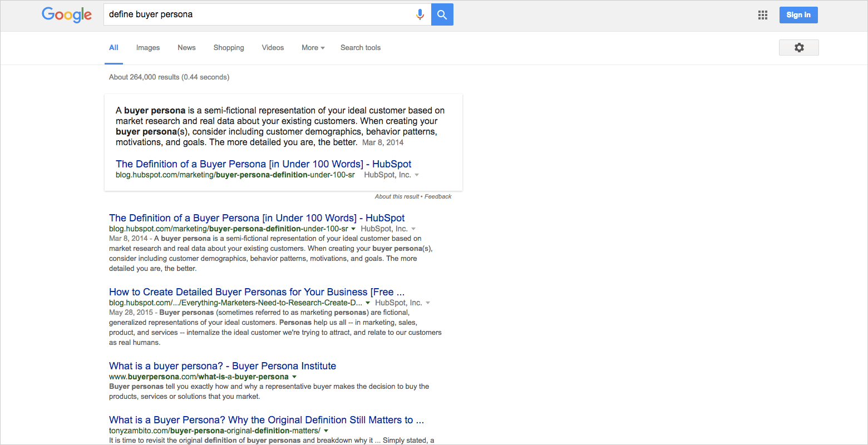Click the Sign in button
The width and height of the screenshot is (868, 445).
tap(798, 15)
